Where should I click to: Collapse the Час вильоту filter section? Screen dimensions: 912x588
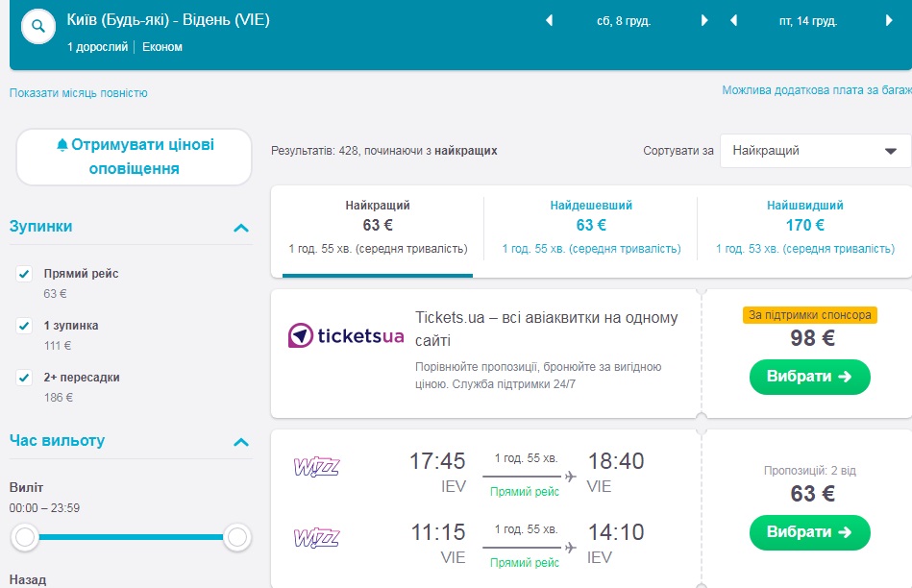[x=241, y=442]
